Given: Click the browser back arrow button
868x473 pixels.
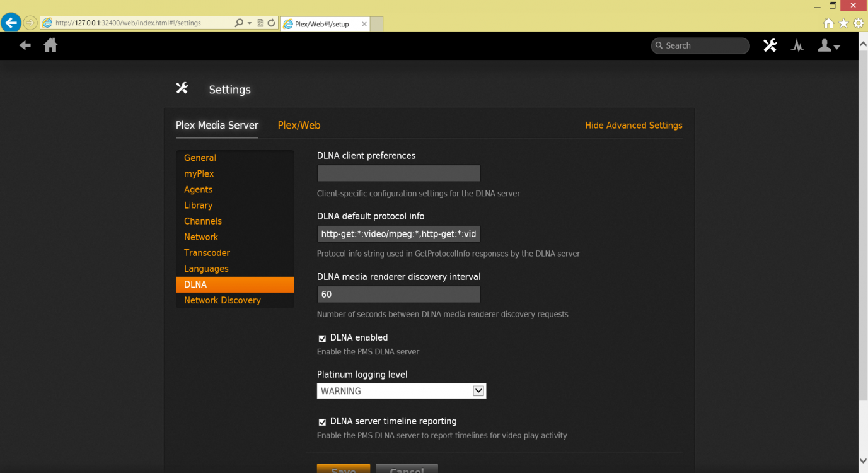Looking at the screenshot, I should [11, 23].
